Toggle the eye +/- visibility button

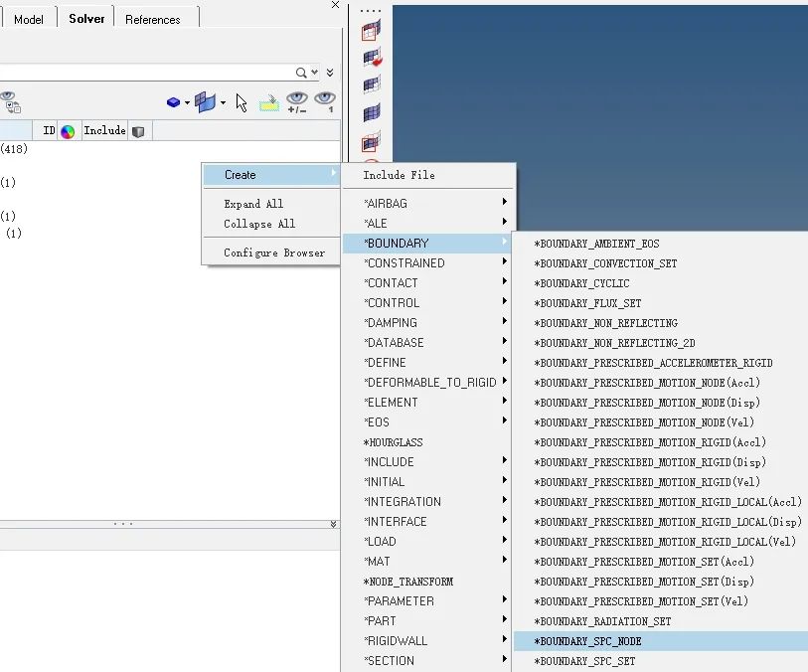[297, 102]
